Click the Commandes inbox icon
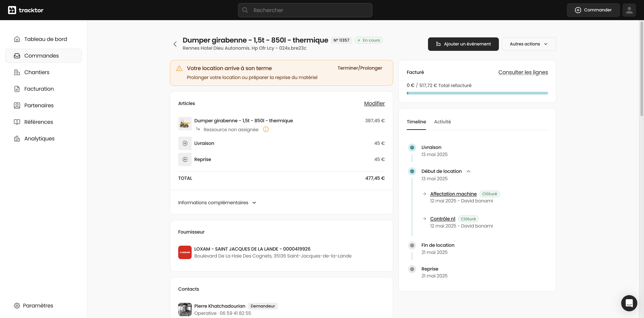 tap(17, 56)
